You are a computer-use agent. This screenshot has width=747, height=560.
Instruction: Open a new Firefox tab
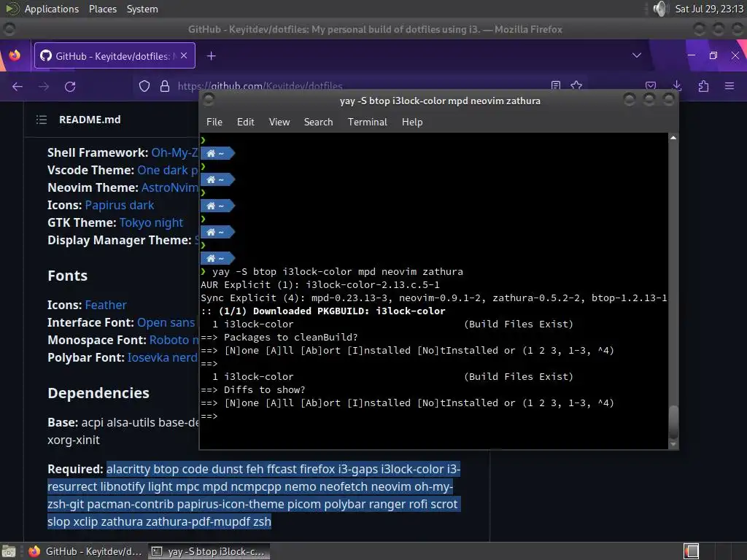pyautogui.click(x=211, y=56)
